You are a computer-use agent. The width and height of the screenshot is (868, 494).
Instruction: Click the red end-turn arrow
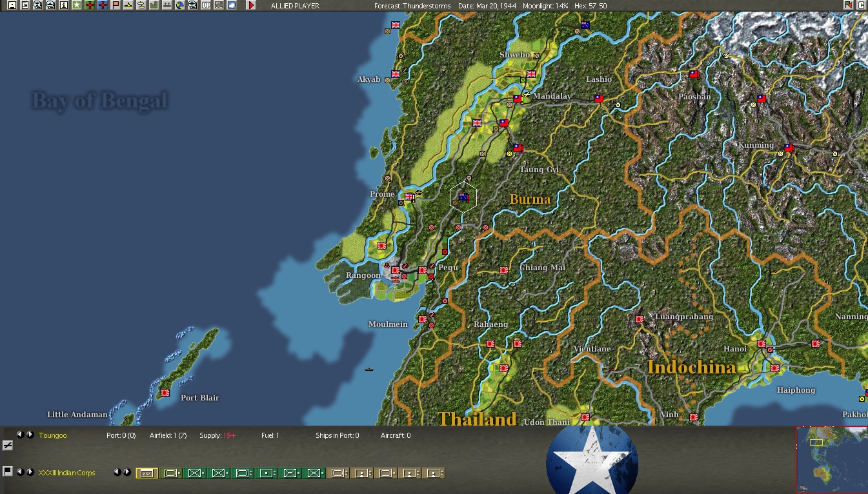(251, 5)
